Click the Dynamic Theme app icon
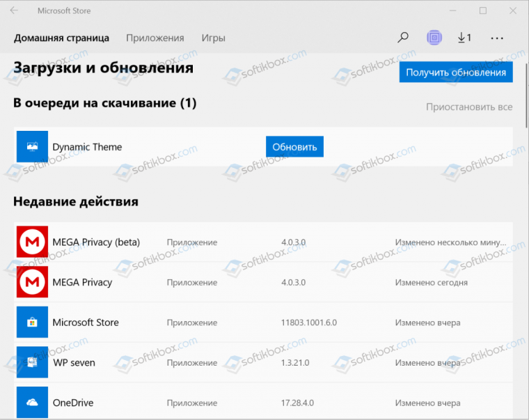This screenshot has width=529, height=420. pyautogui.click(x=33, y=146)
